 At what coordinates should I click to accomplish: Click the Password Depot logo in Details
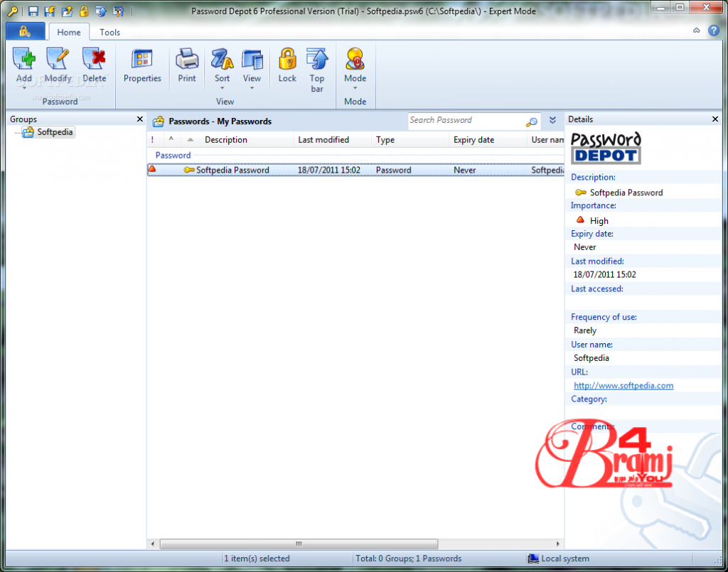[606, 148]
